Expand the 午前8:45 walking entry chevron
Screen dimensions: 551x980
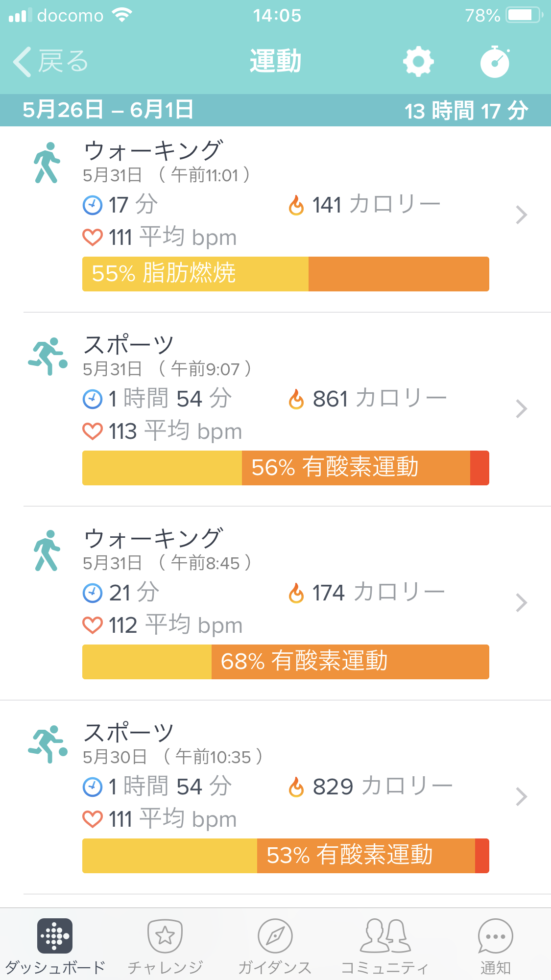pyautogui.click(x=521, y=603)
